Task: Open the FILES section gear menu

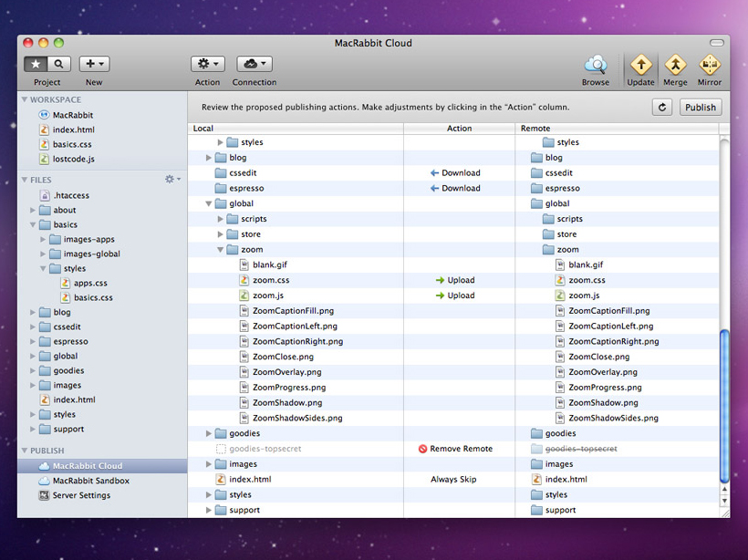Action: tap(172, 180)
